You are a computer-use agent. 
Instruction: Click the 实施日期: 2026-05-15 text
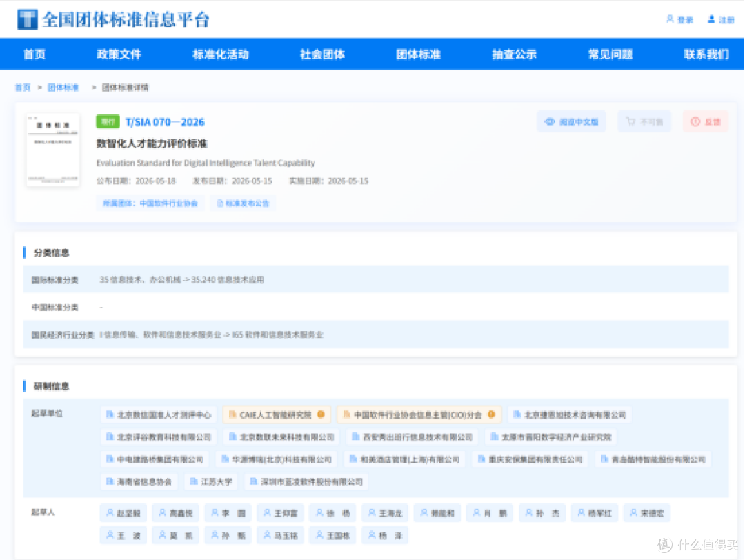click(328, 181)
